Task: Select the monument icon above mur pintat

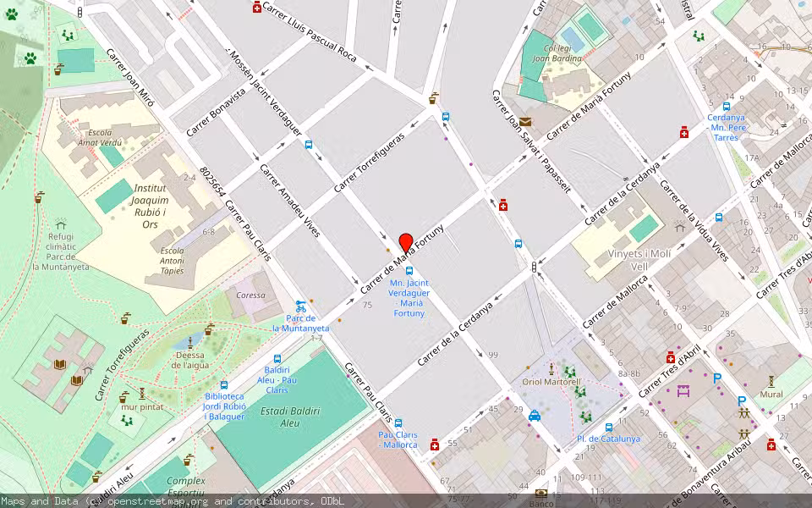Action: (142, 394)
